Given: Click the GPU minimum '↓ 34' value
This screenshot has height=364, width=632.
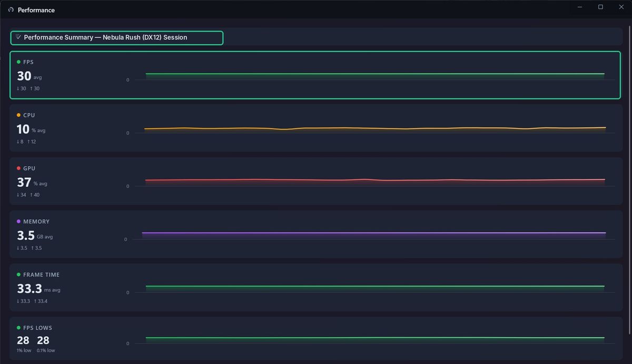Looking at the screenshot, I should coord(21,195).
